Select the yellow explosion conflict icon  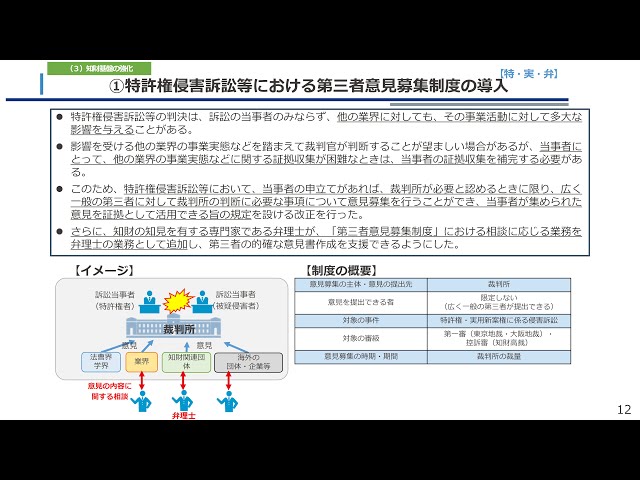(x=178, y=301)
